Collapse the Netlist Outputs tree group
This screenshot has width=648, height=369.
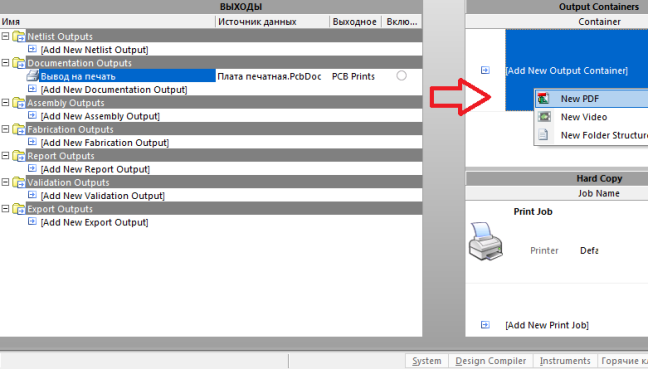[x=5, y=36]
